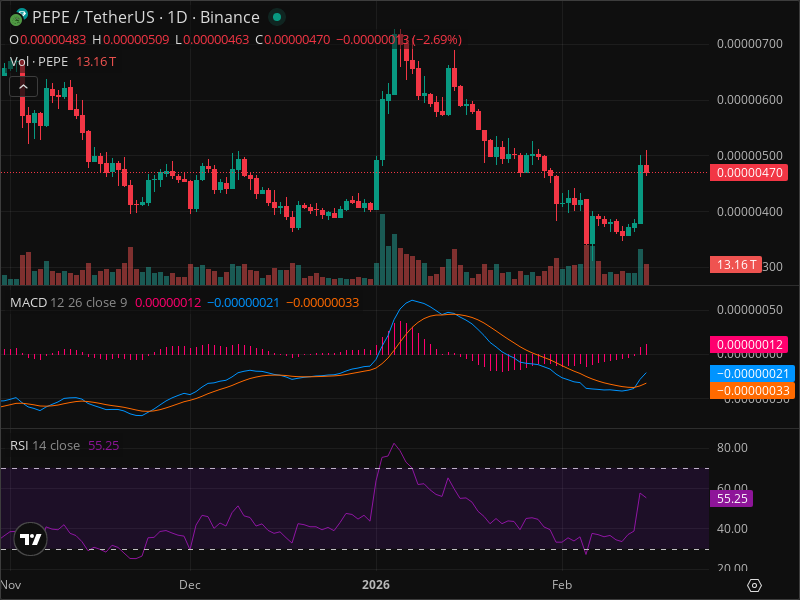This screenshot has height=600, width=800.
Task: Click the blue MACD value label −0.00000021
Action: pos(752,373)
